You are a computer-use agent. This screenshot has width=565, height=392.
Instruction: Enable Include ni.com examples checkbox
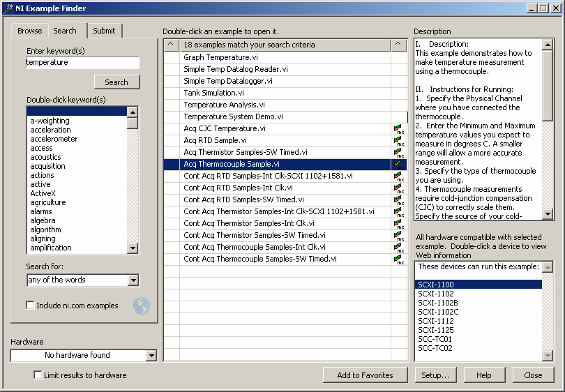(30, 306)
